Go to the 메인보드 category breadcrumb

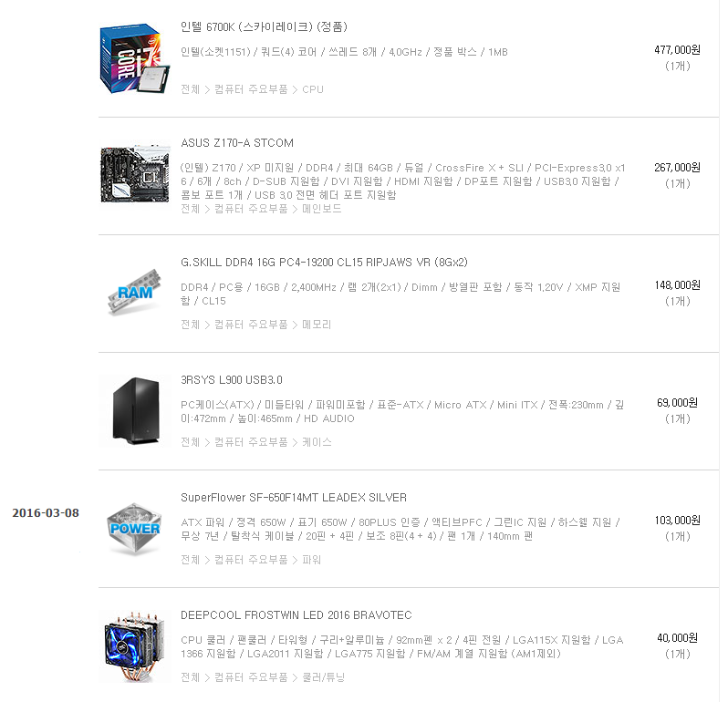tap(322, 209)
